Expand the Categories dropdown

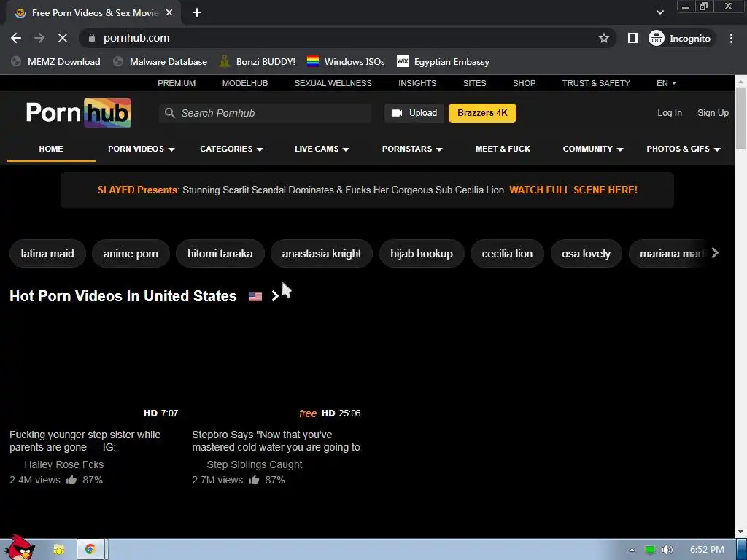(231, 149)
